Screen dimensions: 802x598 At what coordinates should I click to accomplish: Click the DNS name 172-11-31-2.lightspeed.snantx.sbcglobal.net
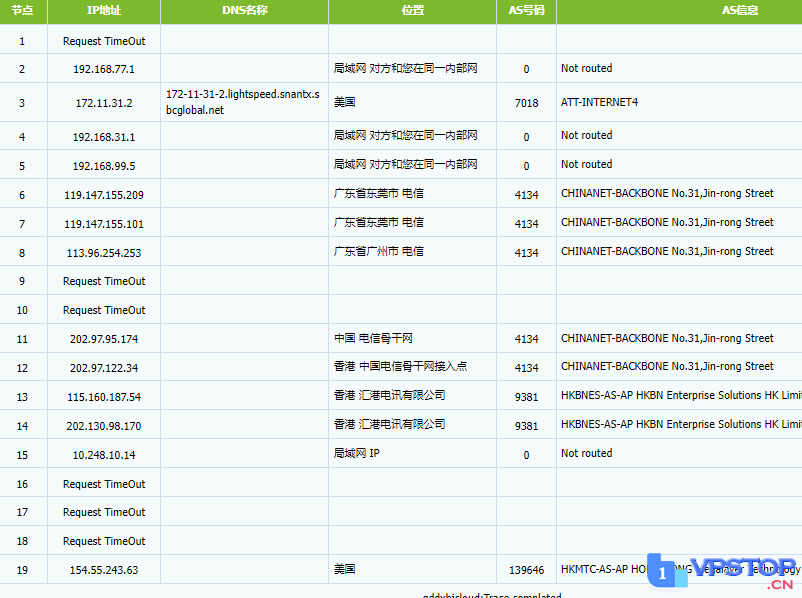click(243, 102)
